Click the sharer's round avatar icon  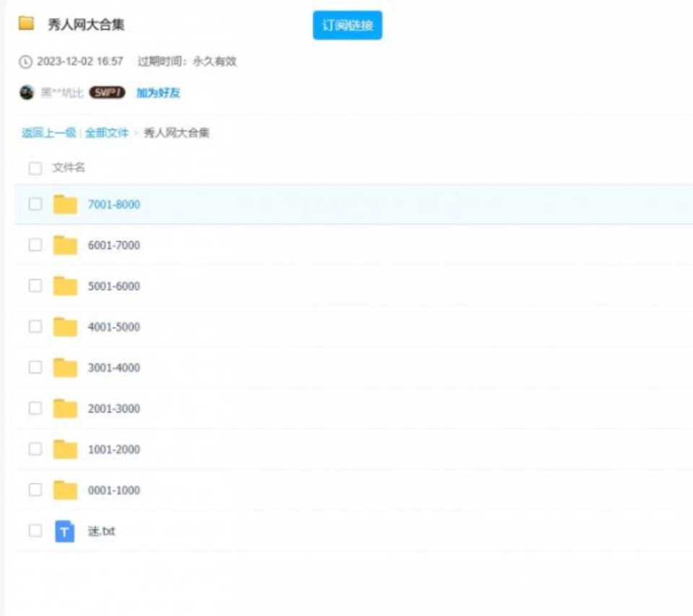tap(27, 93)
